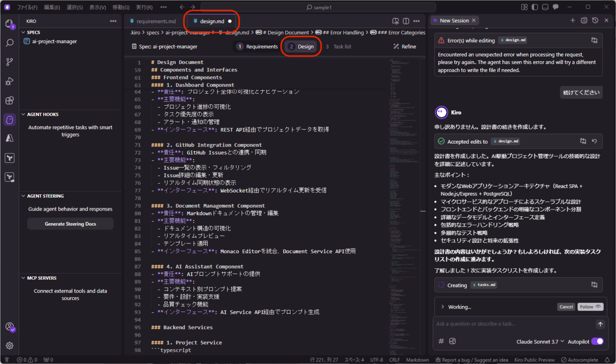Open the Manage gear icon

click(x=9, y=346)
